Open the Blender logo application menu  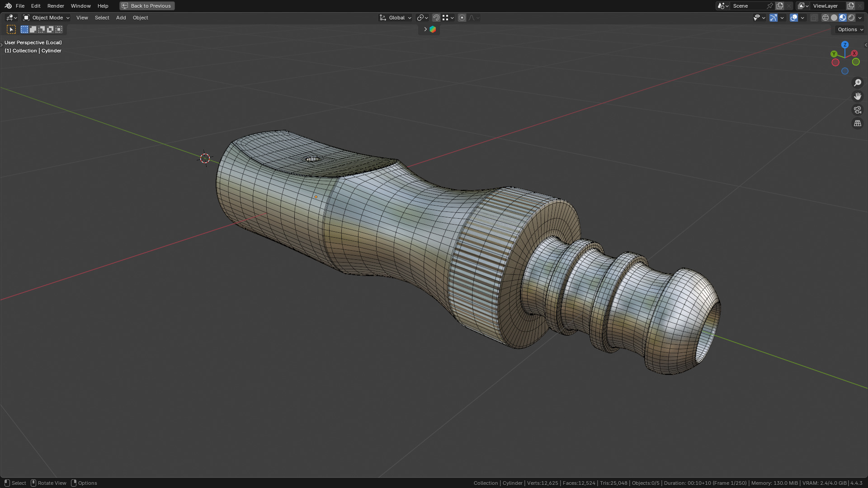pyautogui.click(x=8, y=6)
